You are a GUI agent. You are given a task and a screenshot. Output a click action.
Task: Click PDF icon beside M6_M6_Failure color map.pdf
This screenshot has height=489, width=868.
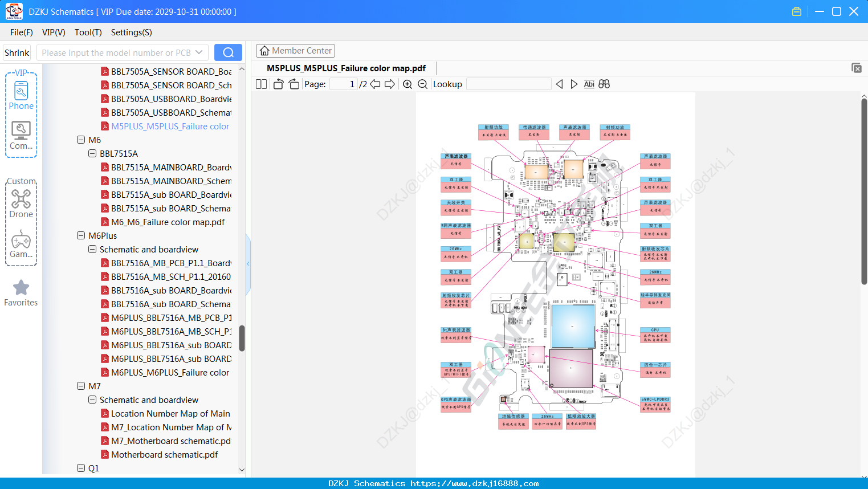[105, 222]
